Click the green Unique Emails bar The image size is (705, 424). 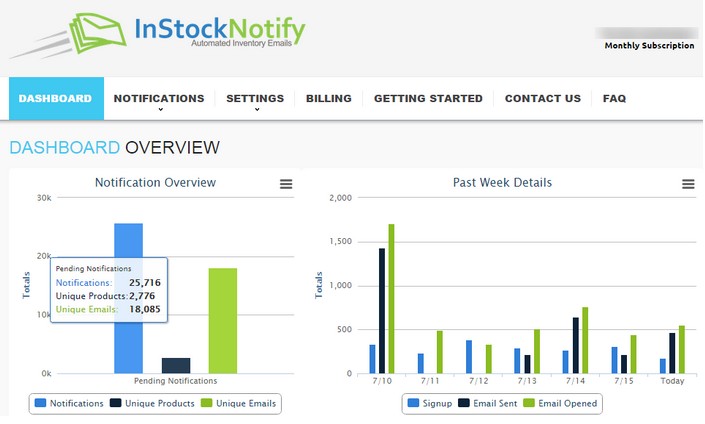click(x=223, y=320)
